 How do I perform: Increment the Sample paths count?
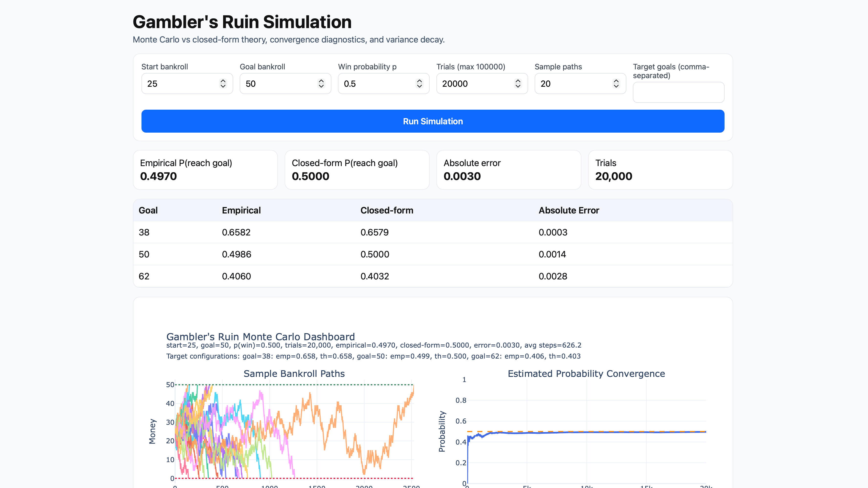click(616, 81)
